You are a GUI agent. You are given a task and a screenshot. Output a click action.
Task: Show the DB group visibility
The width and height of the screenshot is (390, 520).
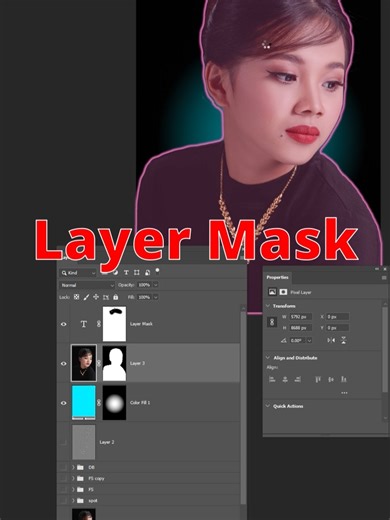[x=64, y=467]
